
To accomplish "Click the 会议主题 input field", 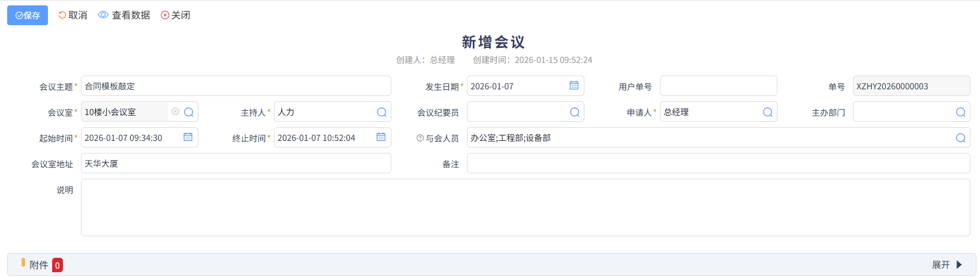I will pos(236,86).
